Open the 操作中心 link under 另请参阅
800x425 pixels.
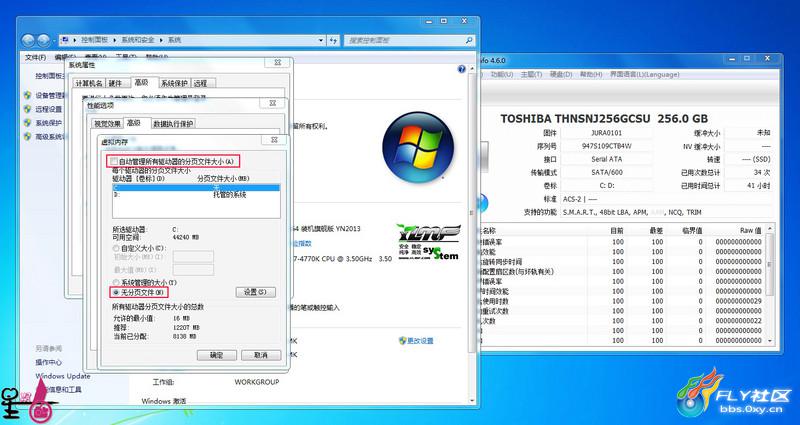click(48, 362)
